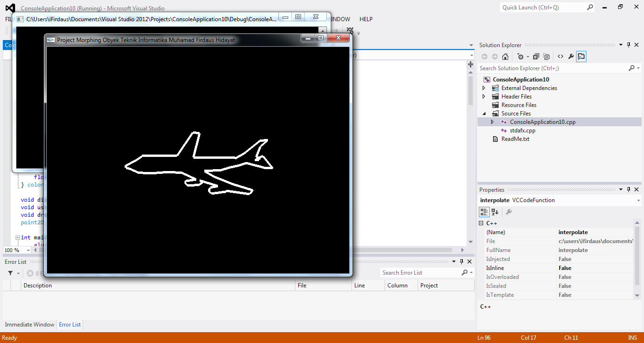Click the Quick Launch magnifier icon
644x343 pixels.
point(590,8)
